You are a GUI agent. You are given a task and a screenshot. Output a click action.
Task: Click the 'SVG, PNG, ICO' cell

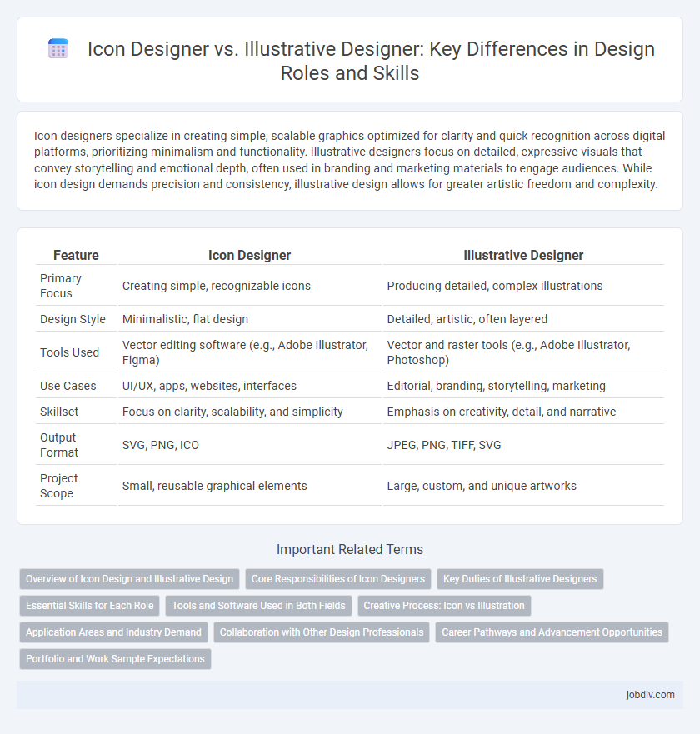pyautogui.click(x=249, y=445)
